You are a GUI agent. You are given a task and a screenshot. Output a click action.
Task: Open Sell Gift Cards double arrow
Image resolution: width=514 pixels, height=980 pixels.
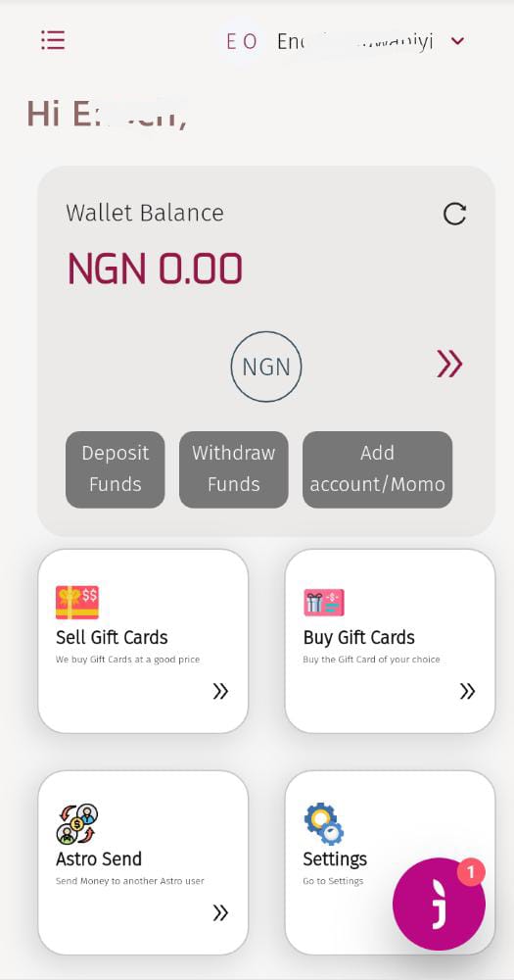(x=220, y=691)
